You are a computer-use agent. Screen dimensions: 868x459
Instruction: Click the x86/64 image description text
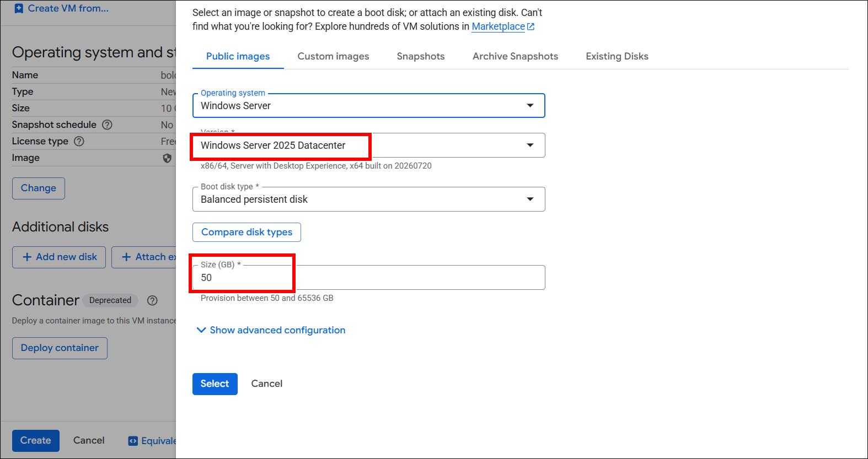pyautogui.click(x=316, y=166)
